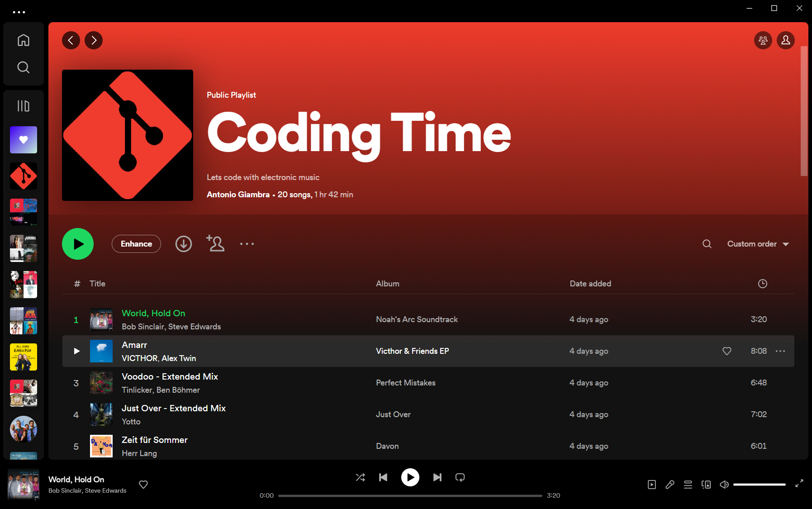The width and height of the screenshot is (812, 509).
Task: Open the Perfect Mistakes album link
Action: pos(405,383)
